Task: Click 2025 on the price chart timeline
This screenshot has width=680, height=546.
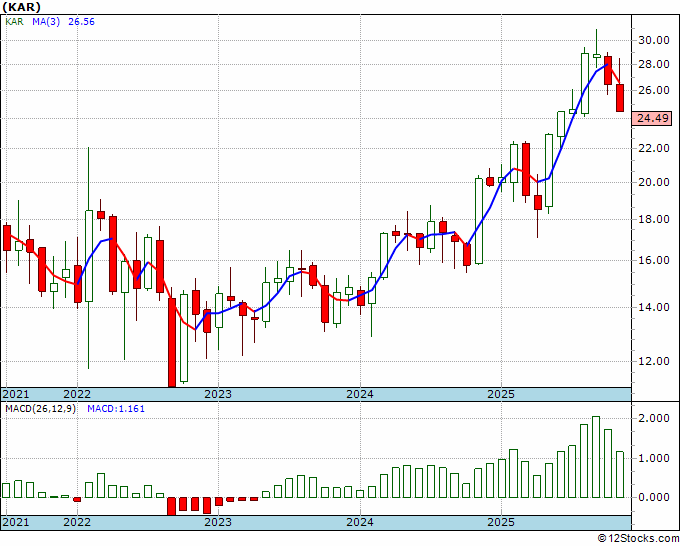Action: 501,394
